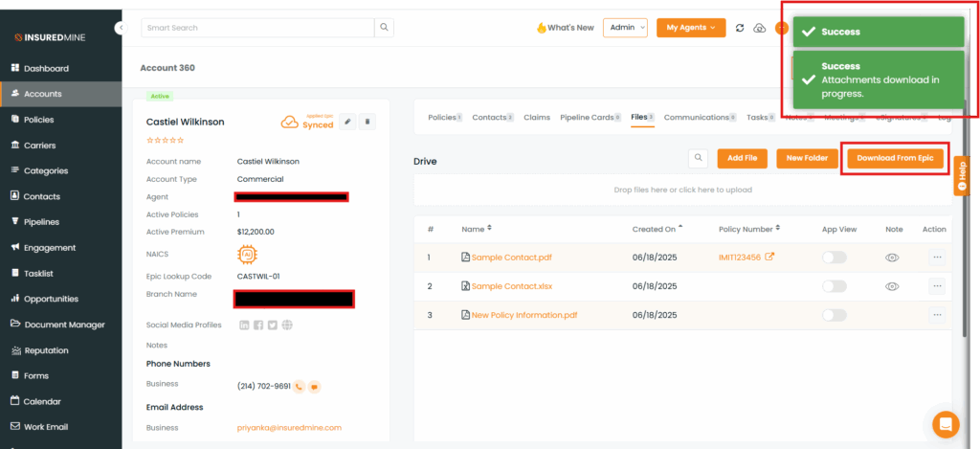View note eye icon for Sample Contact.xlsx

click(892, 286)
